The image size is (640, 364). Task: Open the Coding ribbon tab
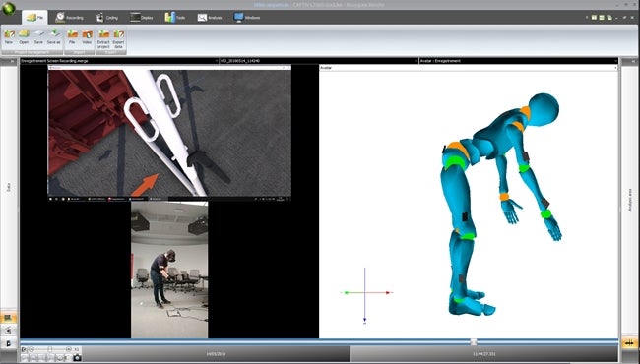[107, 17]
